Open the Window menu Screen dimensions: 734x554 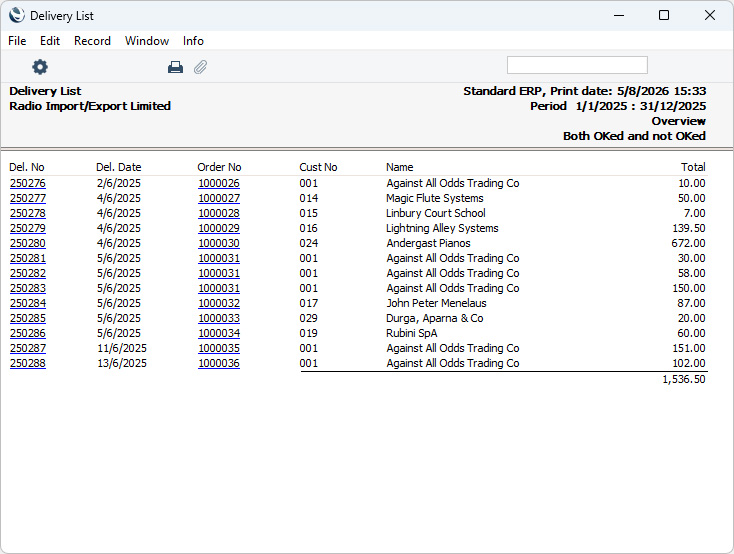click(x=147, y=41)
